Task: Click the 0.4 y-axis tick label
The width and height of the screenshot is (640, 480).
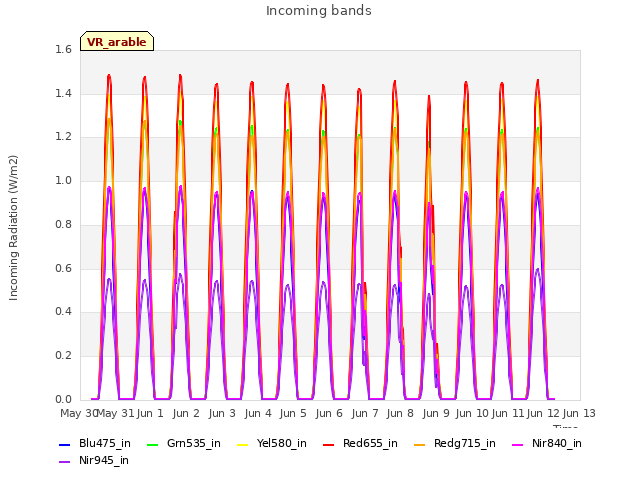Action: 63,312
